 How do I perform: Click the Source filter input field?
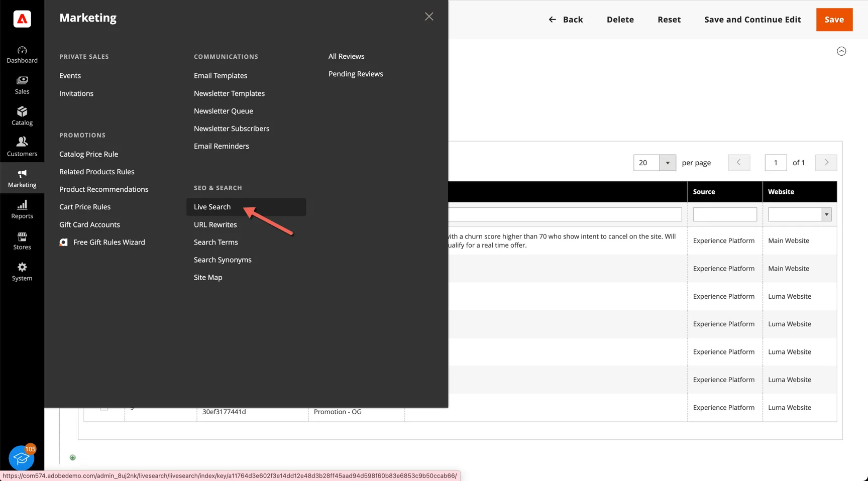click(x=725, y=214)
